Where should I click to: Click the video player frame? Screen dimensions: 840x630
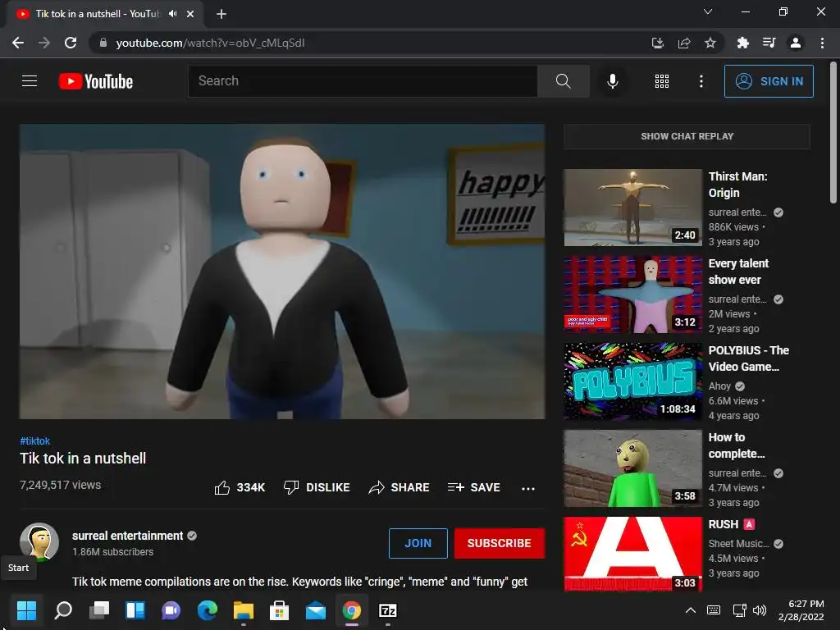[x=282, y=272]
